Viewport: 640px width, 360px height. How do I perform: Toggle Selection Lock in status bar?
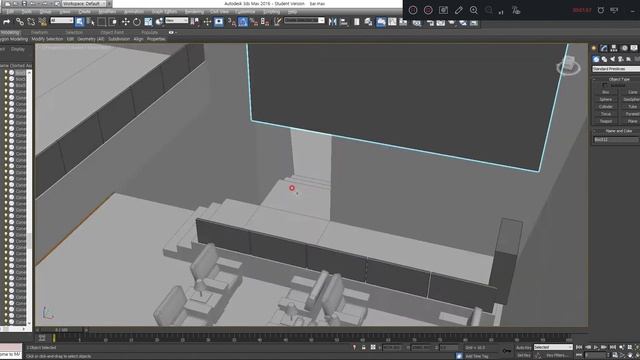pyautogui.click(x=363, y=347)
